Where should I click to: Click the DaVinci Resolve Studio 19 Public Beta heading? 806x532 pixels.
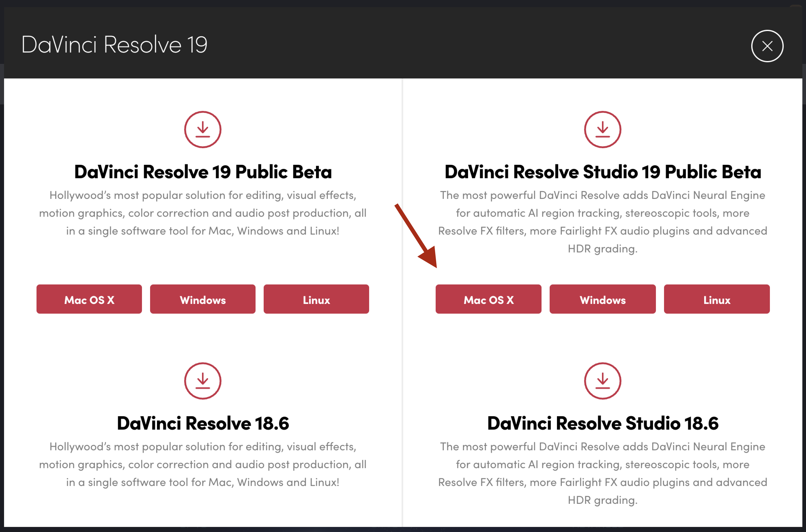click(x=603, y=172)
